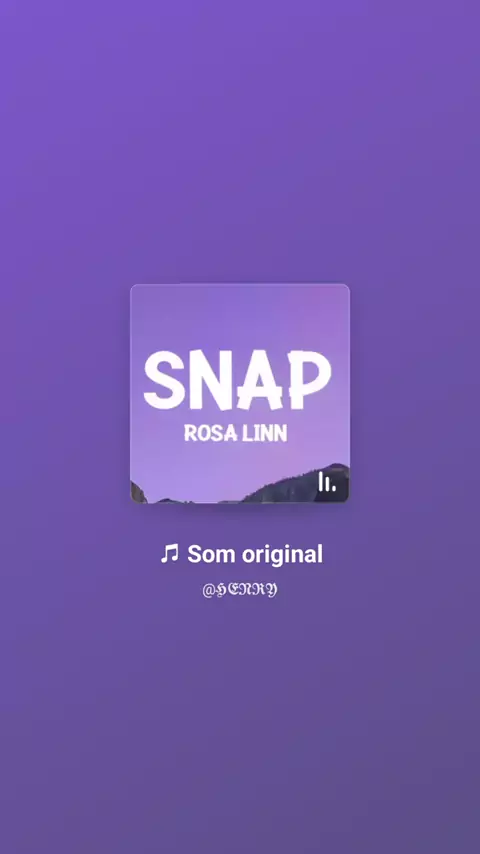The width and height of the screenshot is (480, 854).
Task: Tap the equalizer bars icon on cover
Action: [327, 482]
